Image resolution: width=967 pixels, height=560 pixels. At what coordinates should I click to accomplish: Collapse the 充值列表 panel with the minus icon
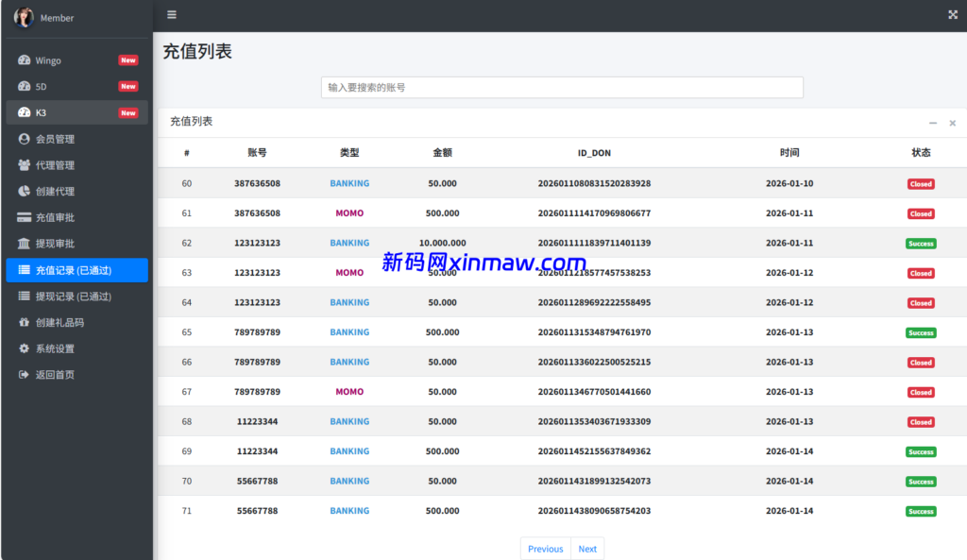pyautogui.click(x=932, y=122)
